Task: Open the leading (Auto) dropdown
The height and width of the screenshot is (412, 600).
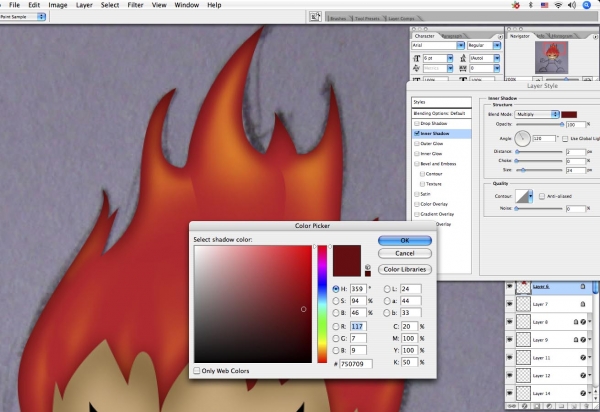Action: [x=497, y=58]
